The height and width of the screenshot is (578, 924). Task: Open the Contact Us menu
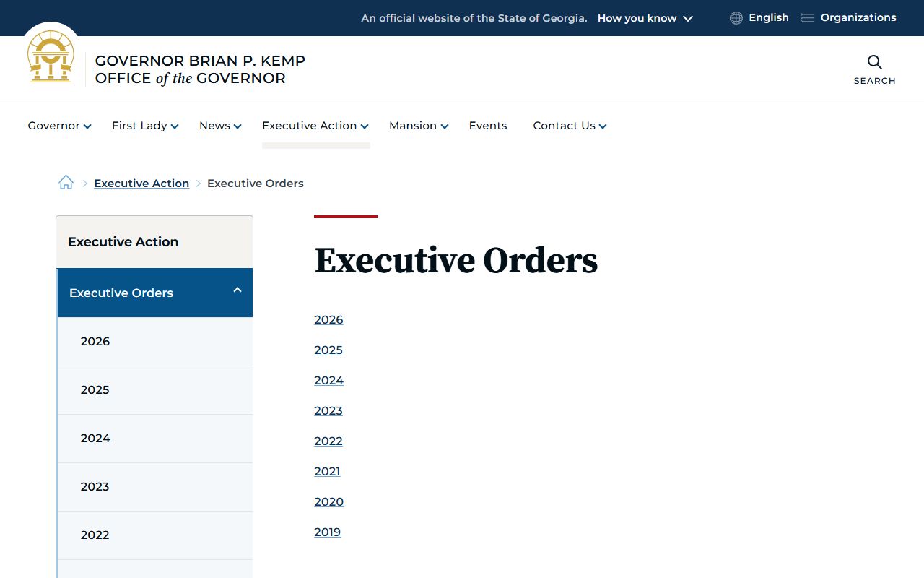(570, 126)
